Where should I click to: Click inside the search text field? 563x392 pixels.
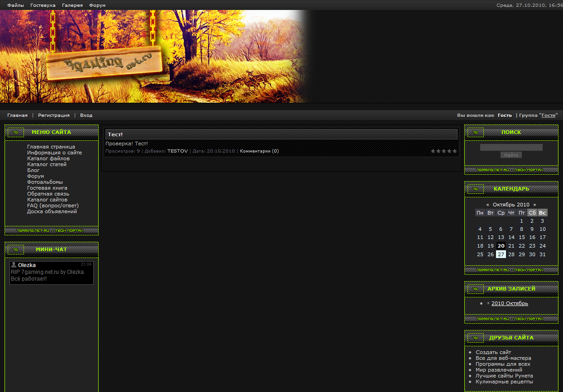click(x=511, y=148)
